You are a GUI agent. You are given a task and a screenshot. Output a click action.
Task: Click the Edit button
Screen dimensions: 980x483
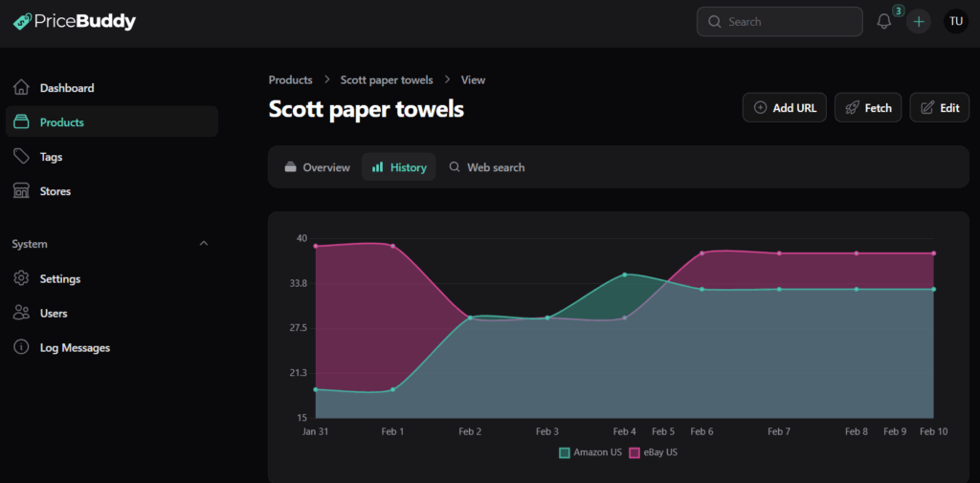click(x=939, y=108)
